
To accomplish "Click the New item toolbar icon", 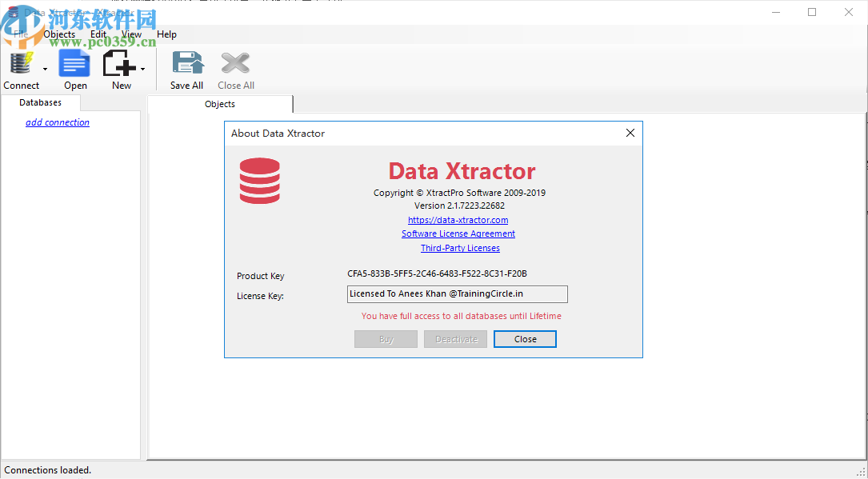I will [118, 62].
